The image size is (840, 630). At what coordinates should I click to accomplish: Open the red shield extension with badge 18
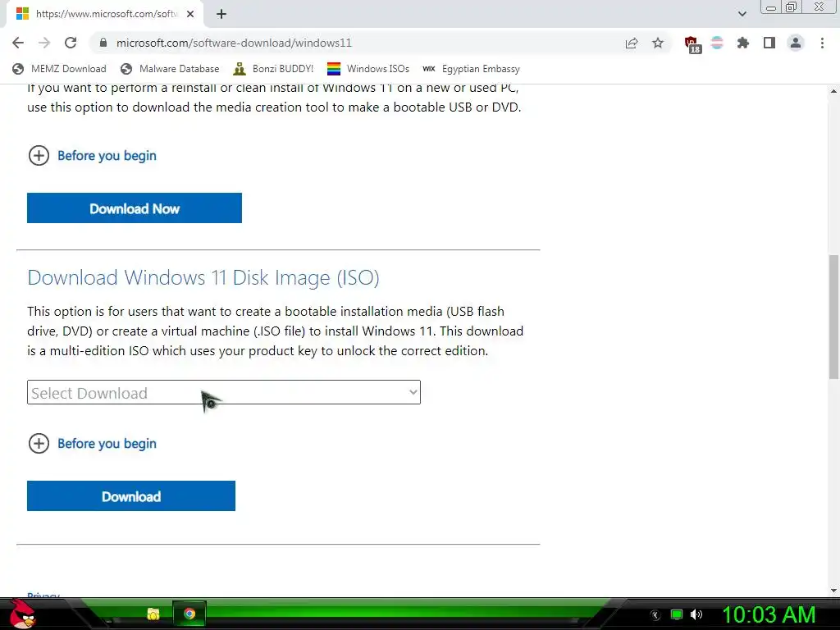tap(692, 44)
